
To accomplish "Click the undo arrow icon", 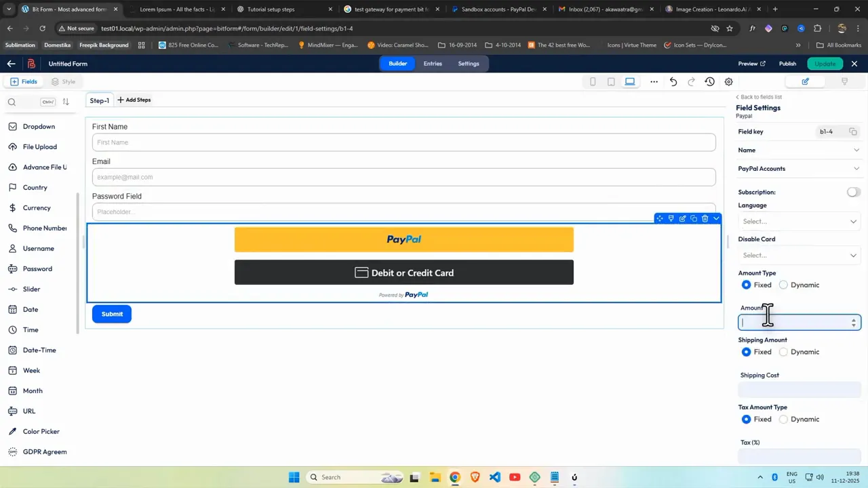I will (x=673, y=81).
